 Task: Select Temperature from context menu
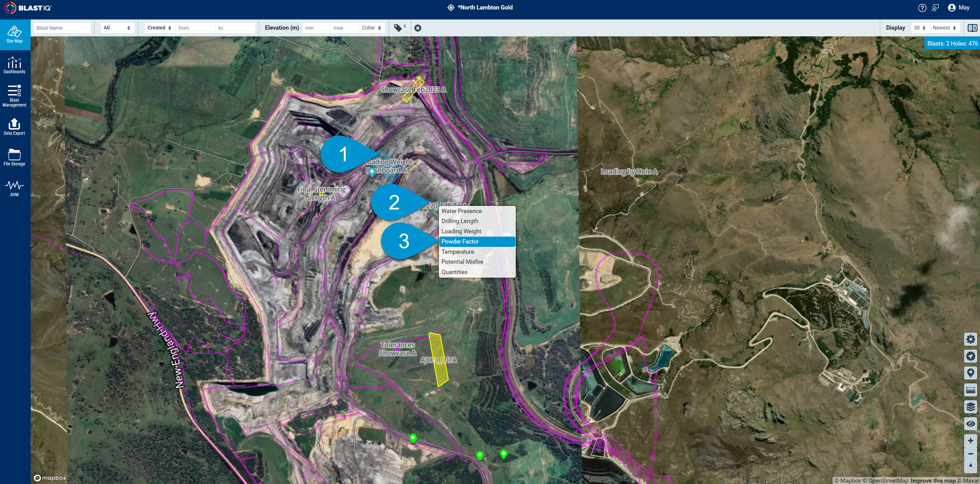point(477,252)
